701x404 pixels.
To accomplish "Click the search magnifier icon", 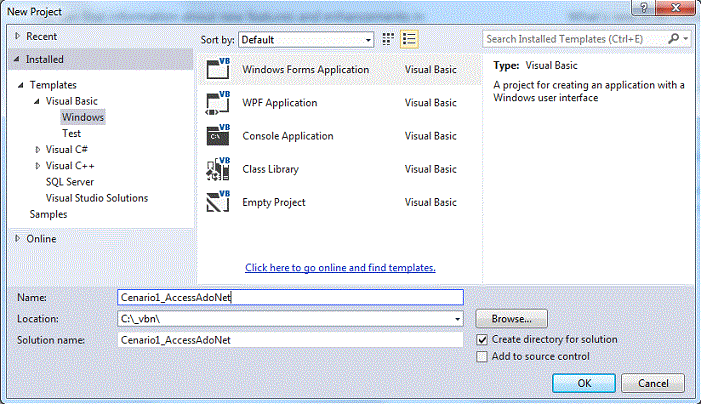I will point(673,39).
